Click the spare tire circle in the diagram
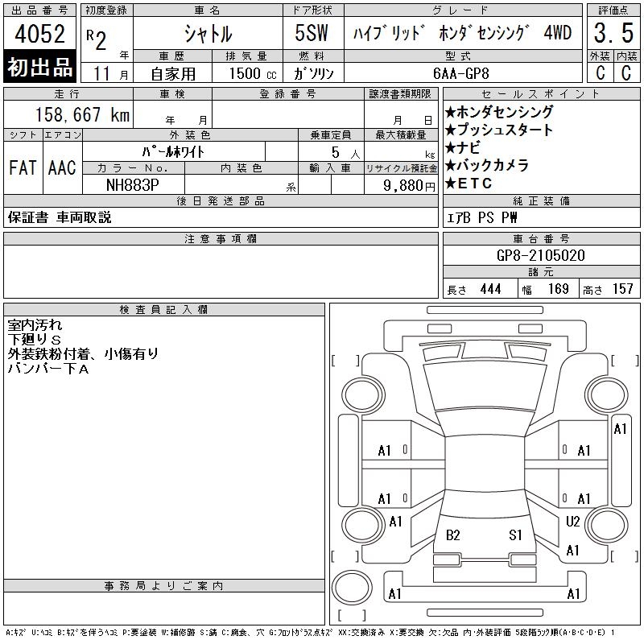The image size is (644, 644). pyautogui.click(x=352, y=586)
